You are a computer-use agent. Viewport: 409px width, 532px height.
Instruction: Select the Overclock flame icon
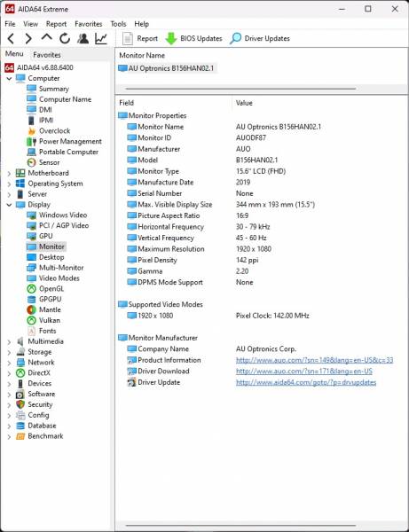pos(32,131)
